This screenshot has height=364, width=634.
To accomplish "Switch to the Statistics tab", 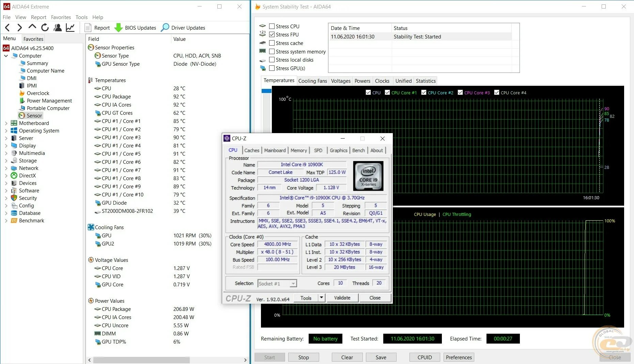I will click(426, 81).
